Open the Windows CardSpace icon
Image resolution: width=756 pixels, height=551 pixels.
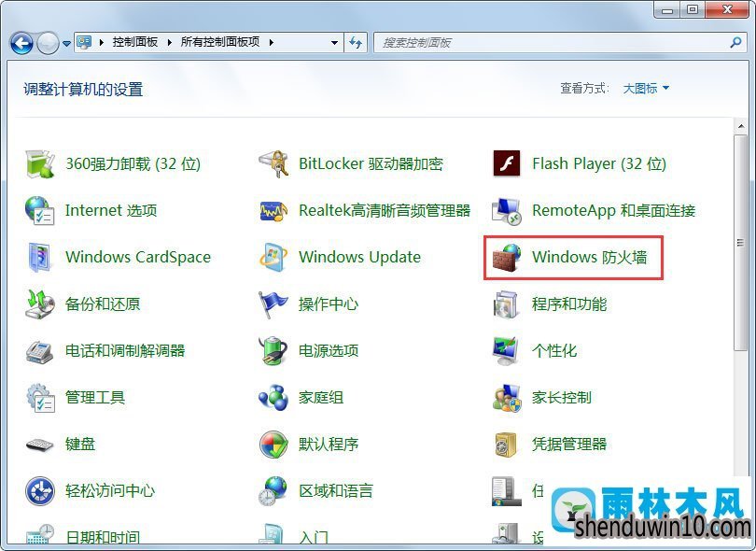click(x=39, y=257)
